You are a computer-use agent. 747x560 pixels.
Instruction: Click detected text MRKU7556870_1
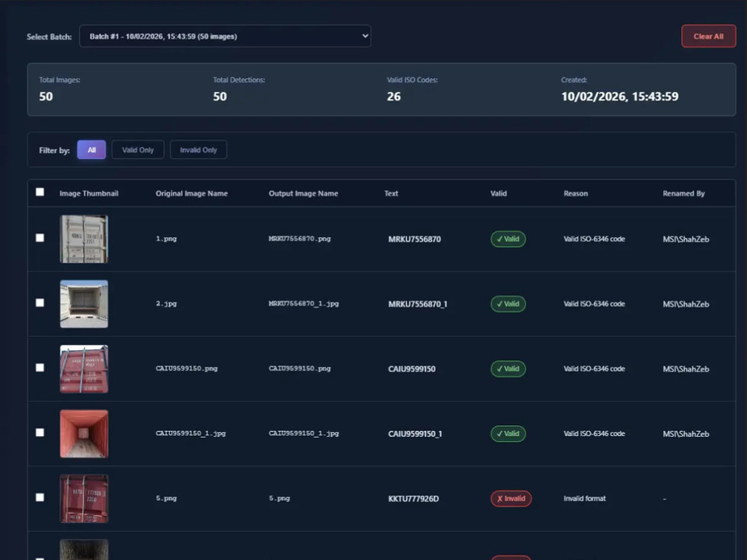click(x=418, y=304)
